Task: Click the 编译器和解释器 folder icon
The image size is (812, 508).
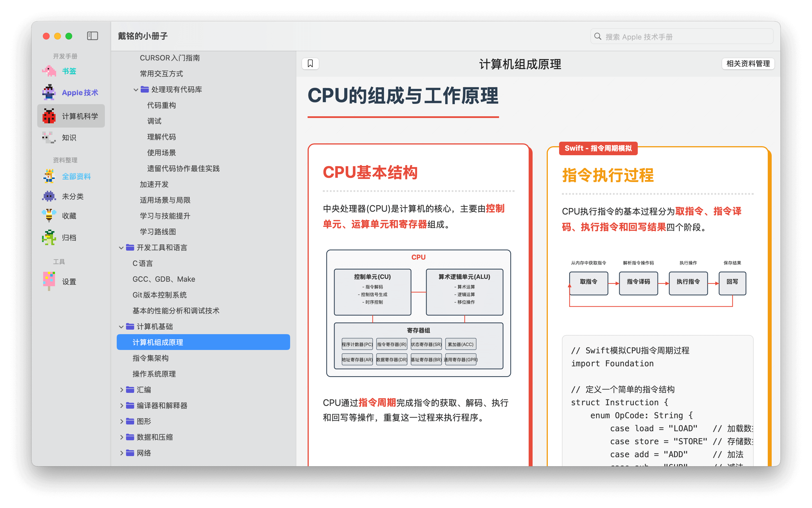Action: (130, 406)
